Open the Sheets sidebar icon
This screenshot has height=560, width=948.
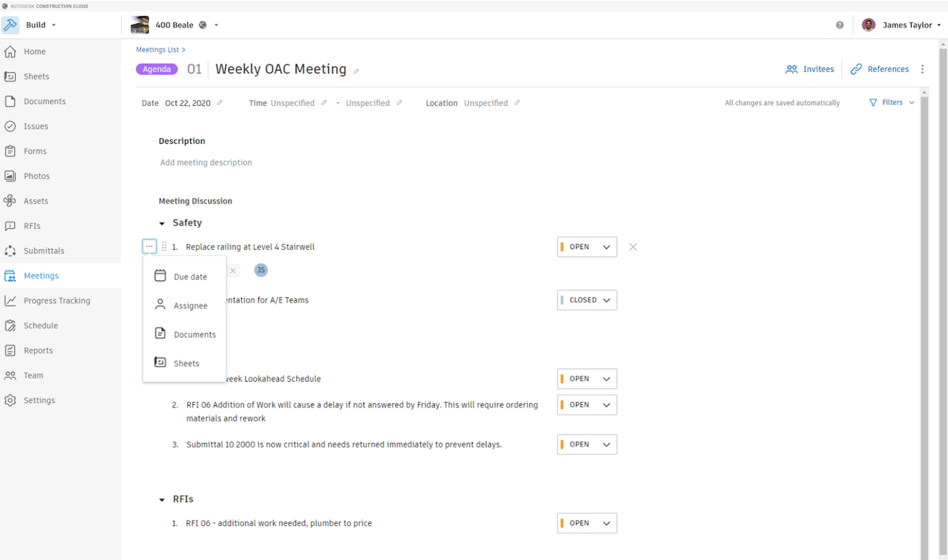click(x=10, y=76)
